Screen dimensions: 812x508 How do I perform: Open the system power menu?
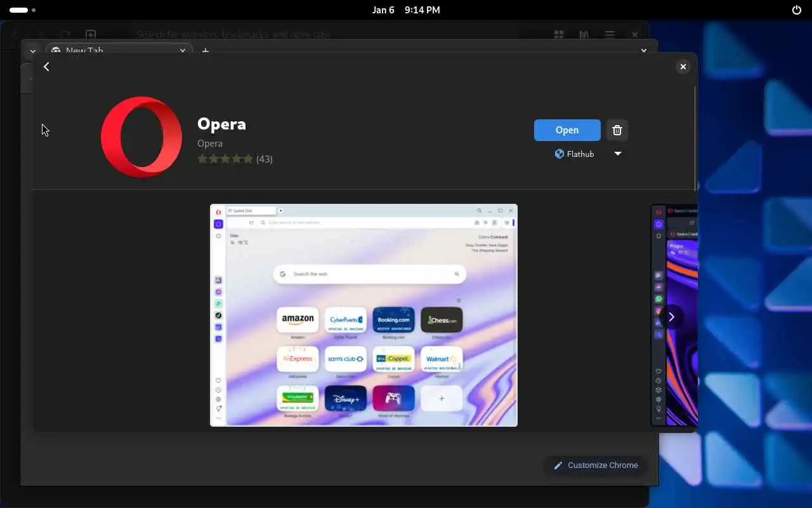click(x=797, y=10)
